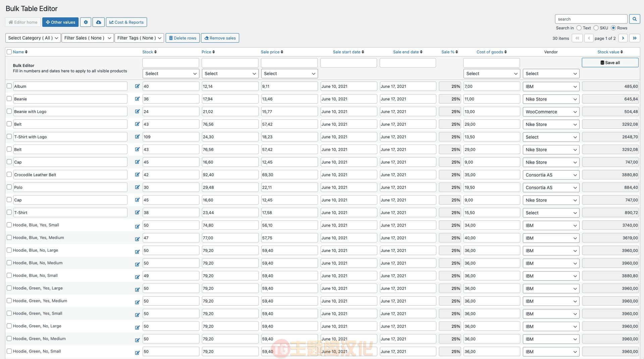Sort by Sale price column arrows
This screenshot has height=359, width=644.
(x=282, y=52)
